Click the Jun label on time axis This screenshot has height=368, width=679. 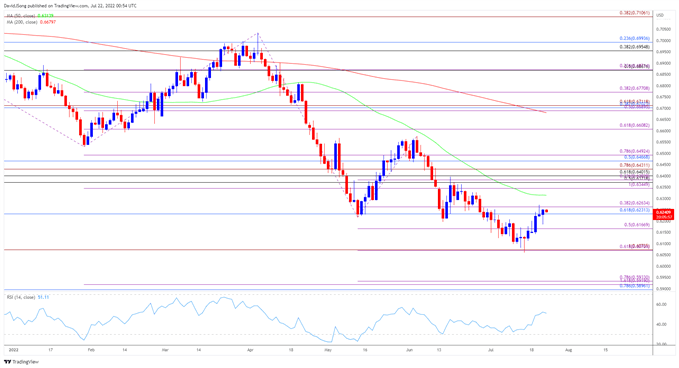pos(410,349)
